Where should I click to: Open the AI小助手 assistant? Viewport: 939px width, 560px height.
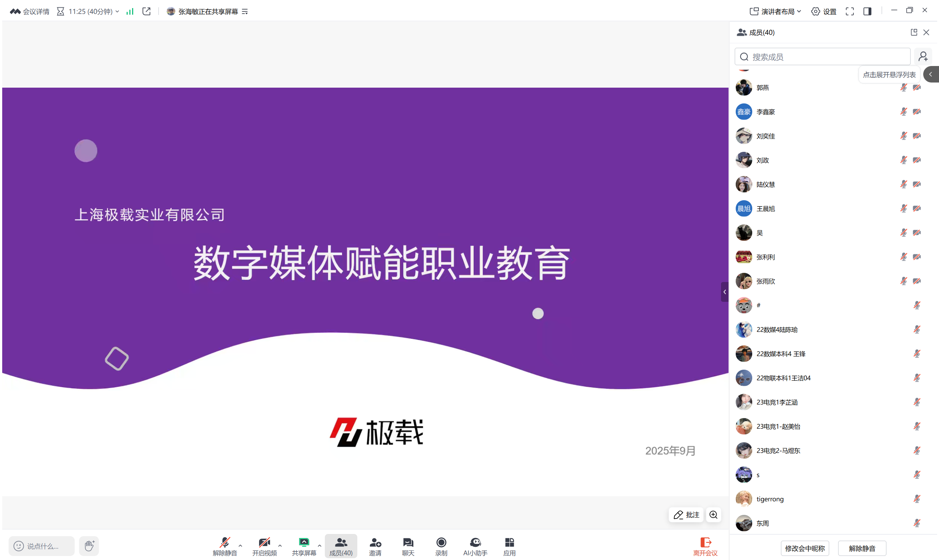(475, 546)
